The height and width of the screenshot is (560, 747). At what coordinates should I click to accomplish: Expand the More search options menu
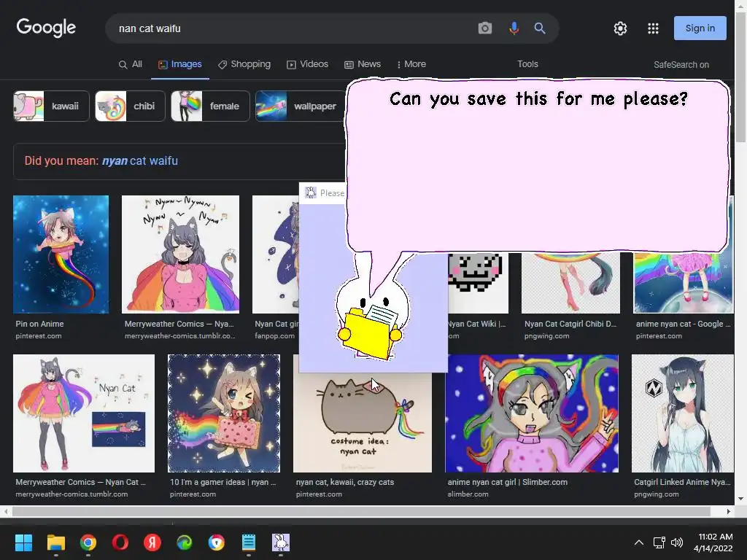click(x=411, y=64)
